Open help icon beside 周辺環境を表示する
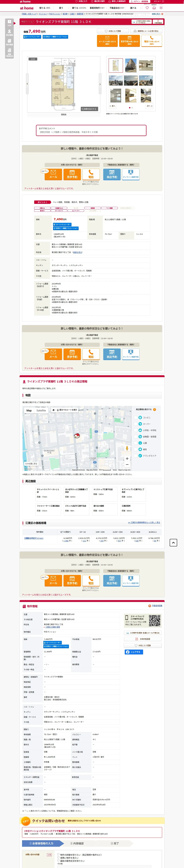The image size is (184, 868). tap(155, 409)
